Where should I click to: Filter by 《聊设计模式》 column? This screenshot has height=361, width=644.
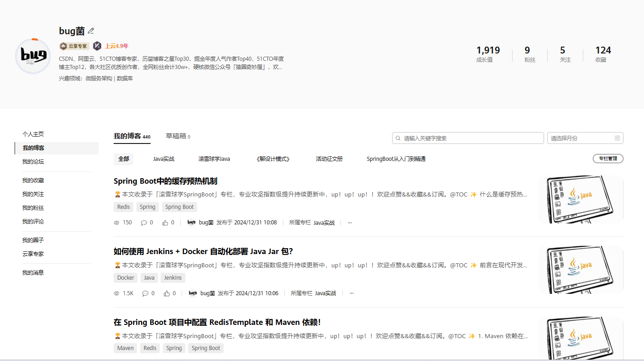[273, 159]
